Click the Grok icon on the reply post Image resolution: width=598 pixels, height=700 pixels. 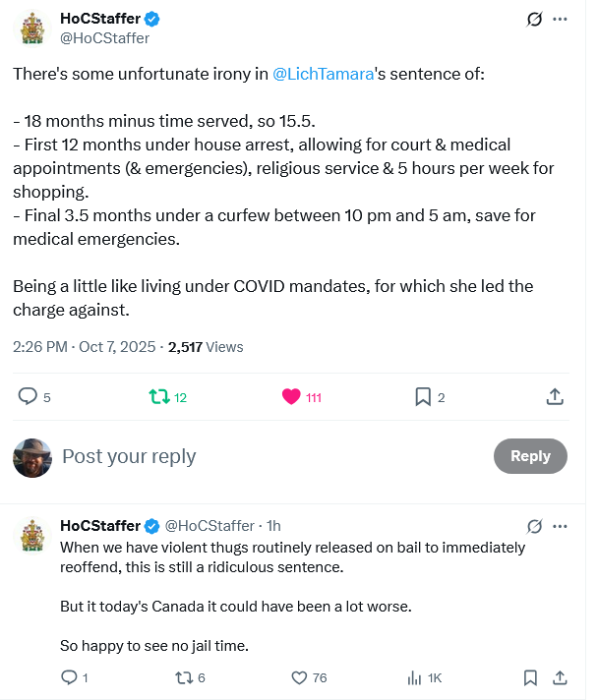(x=536, y=526)
